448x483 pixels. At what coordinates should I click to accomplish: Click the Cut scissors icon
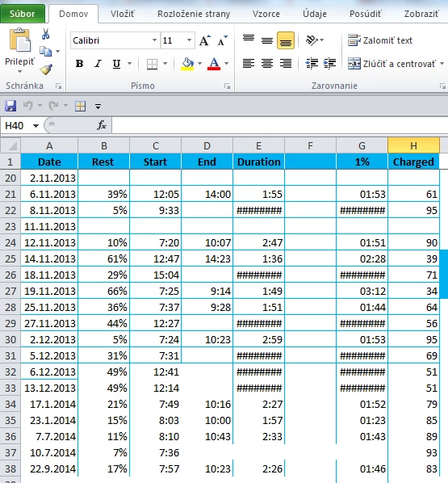click(x=45, y=34)
